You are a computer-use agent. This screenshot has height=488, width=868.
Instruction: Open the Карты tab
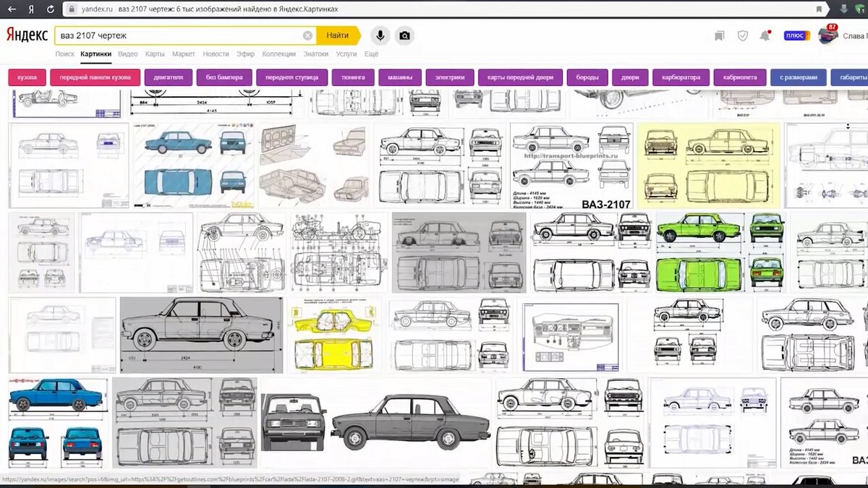click(155, 54)
